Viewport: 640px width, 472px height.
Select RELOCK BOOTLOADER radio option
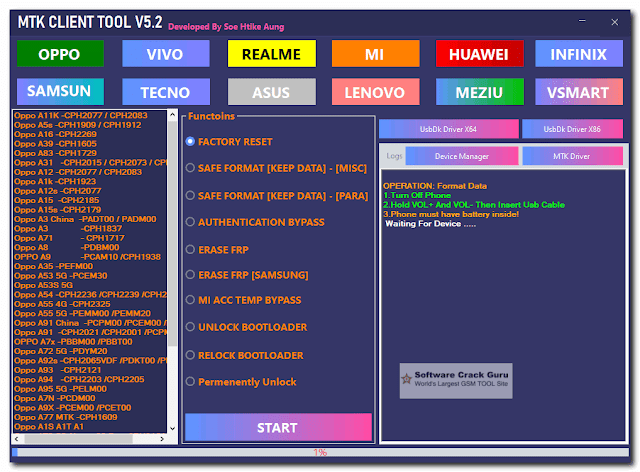pos(244,355)
